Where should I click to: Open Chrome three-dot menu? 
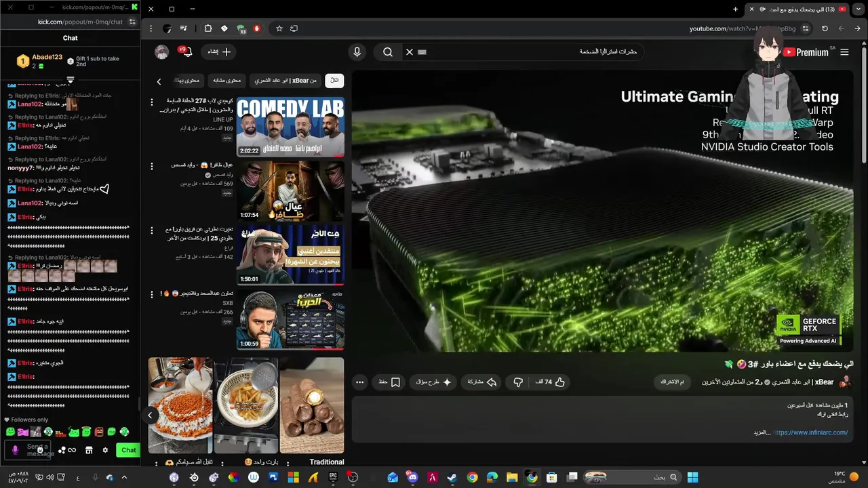(x=151, y=28)
